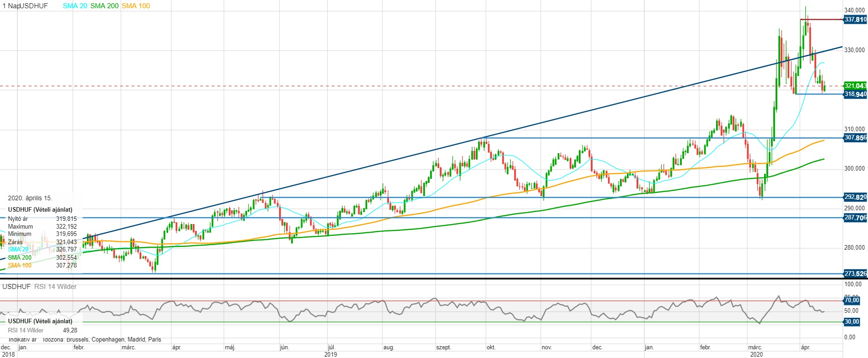Click the Időzóna time zone text
The height and width of the screenshot is (358, 868).
pyautogui.click(x=102, y=339)
